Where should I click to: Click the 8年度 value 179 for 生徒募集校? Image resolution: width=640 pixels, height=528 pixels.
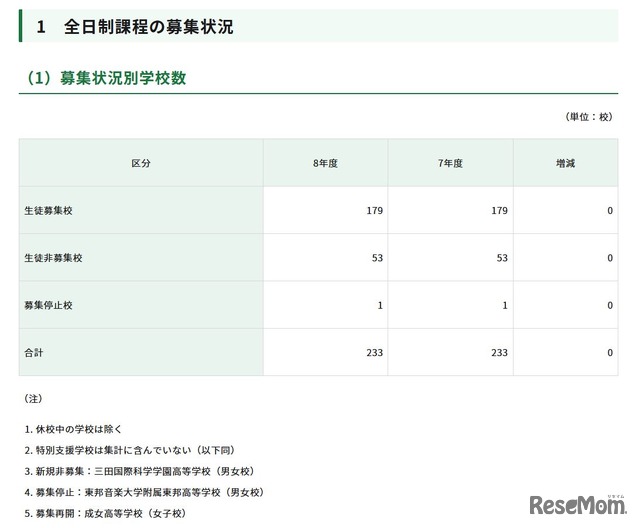374,211
